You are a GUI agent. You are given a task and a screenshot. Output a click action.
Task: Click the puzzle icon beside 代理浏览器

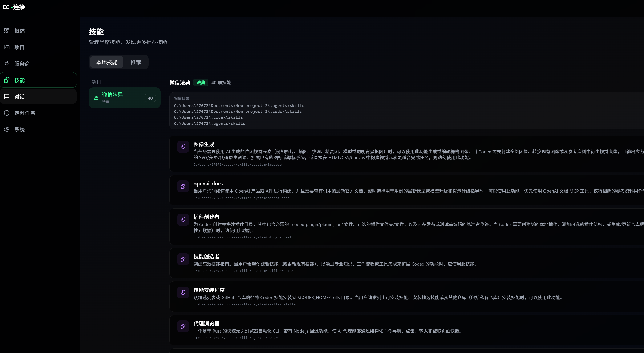(x=183, y=326)
